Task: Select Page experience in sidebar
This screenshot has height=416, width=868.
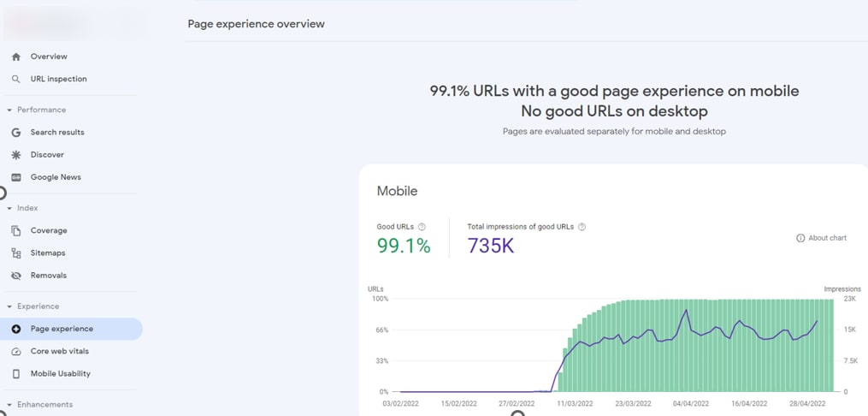Action: [62, 329]
